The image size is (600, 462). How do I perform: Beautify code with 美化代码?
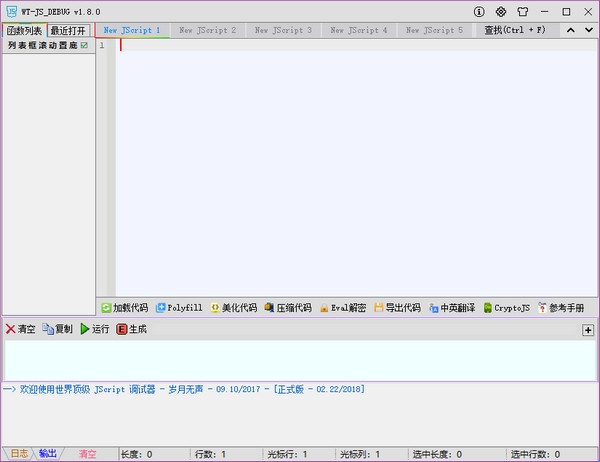(x=233, y=308)
